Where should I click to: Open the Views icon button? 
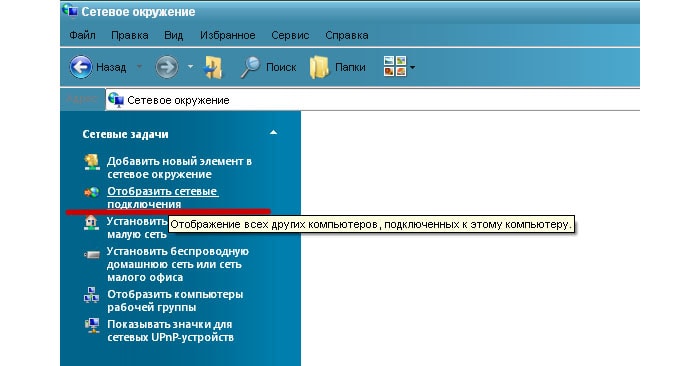395,67
